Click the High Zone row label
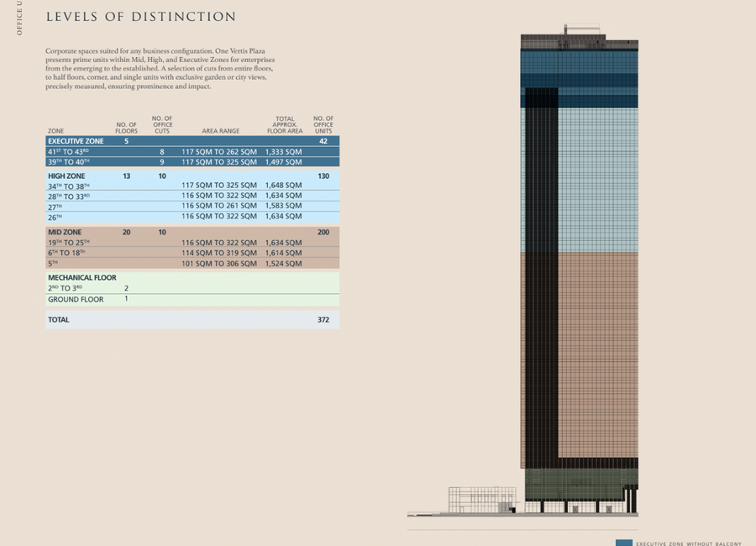Image resolution: width=756 pixels, height=546 pixels. pyautogui.click(x=66, y=176)
